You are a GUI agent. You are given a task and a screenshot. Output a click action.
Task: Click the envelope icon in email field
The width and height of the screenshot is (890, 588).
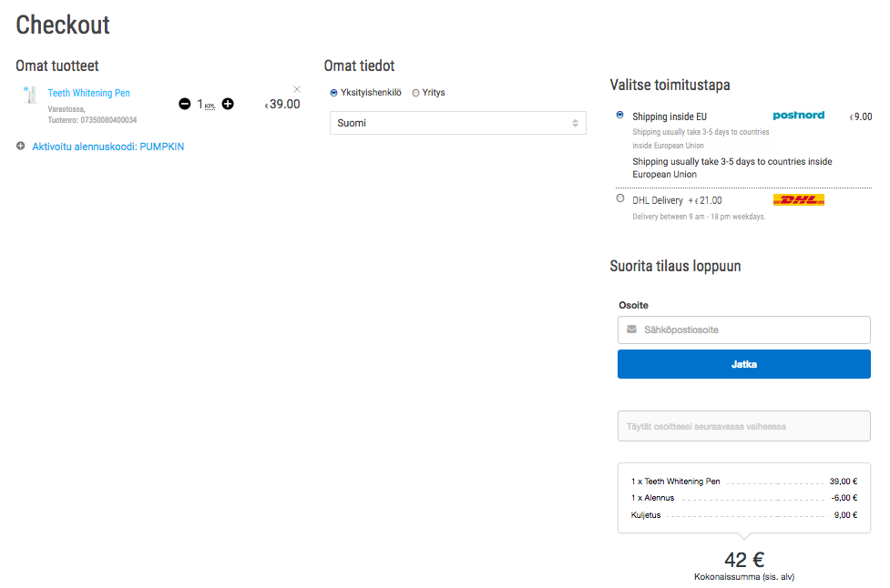click(632, 329)
